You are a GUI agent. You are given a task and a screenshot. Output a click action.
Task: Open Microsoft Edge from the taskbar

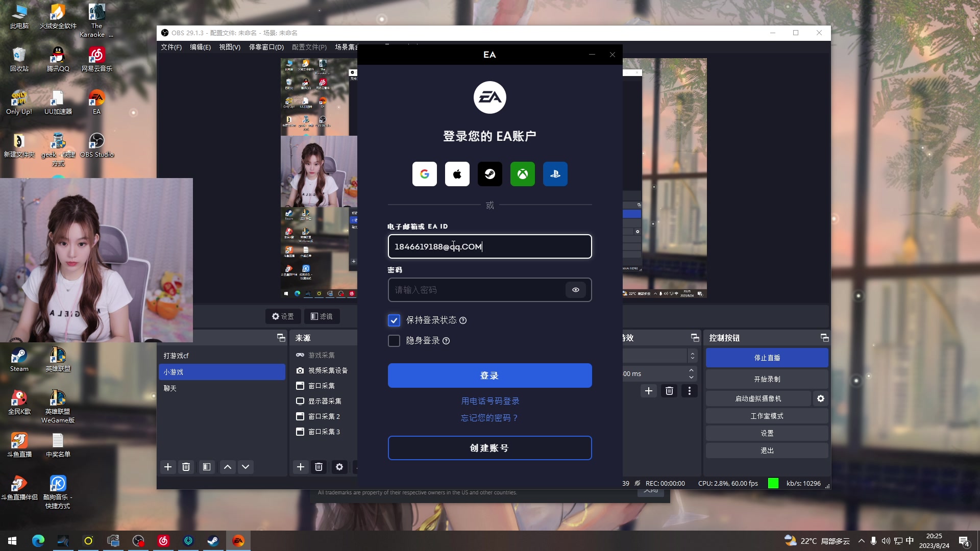tap(38, 541)
